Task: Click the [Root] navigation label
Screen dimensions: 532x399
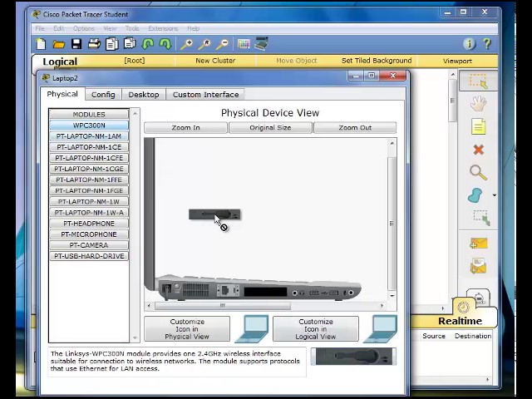Action: click(135, 61)
